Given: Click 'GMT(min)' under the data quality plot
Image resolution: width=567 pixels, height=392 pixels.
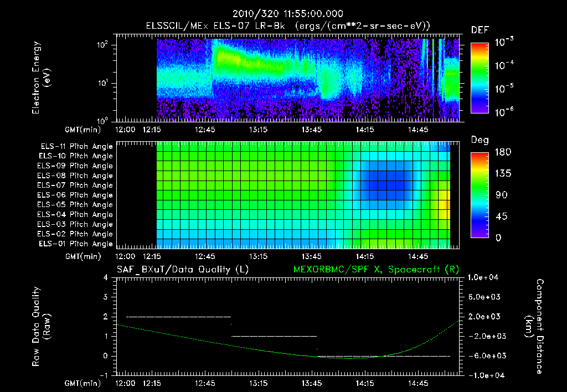Looking at the screenshot, I should 83,383.
